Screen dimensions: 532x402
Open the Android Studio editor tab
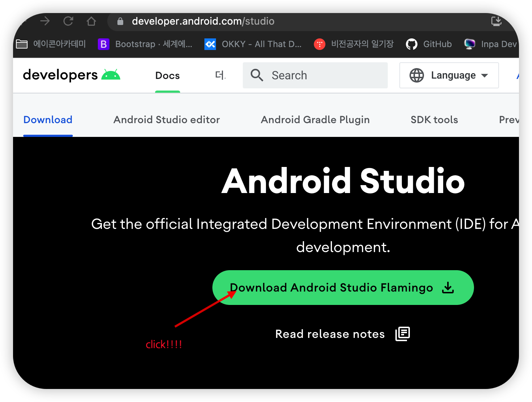pyautogui.click(x=167, y=120)
